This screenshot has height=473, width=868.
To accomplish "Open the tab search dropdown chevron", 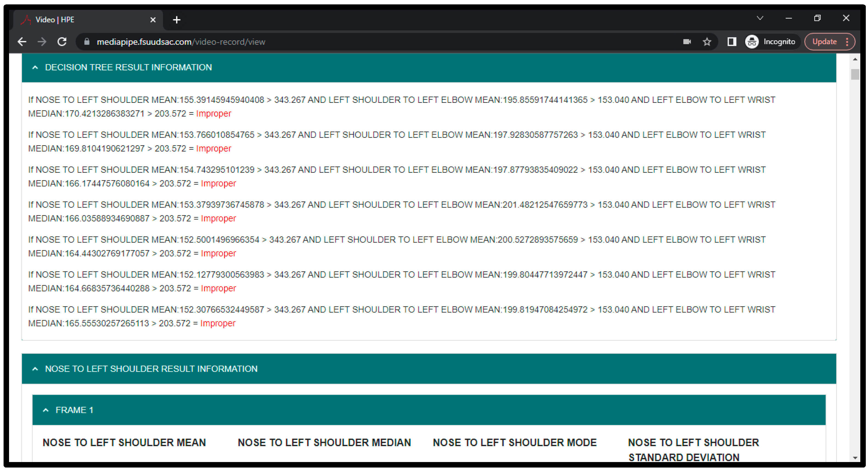I will click(x=760, y=18).
